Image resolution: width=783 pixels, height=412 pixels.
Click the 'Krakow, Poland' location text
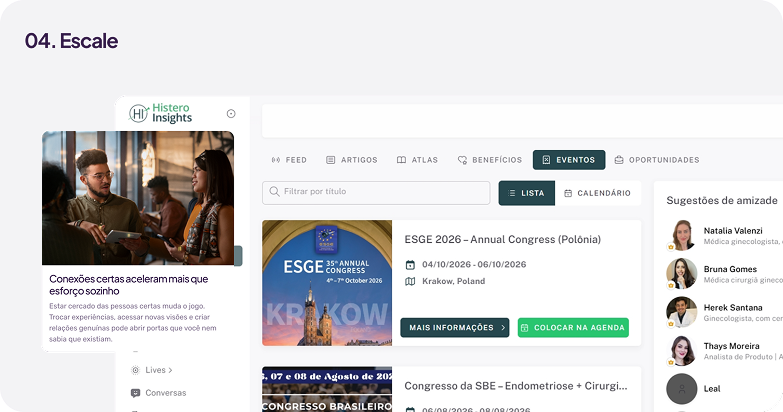(453, 281)
